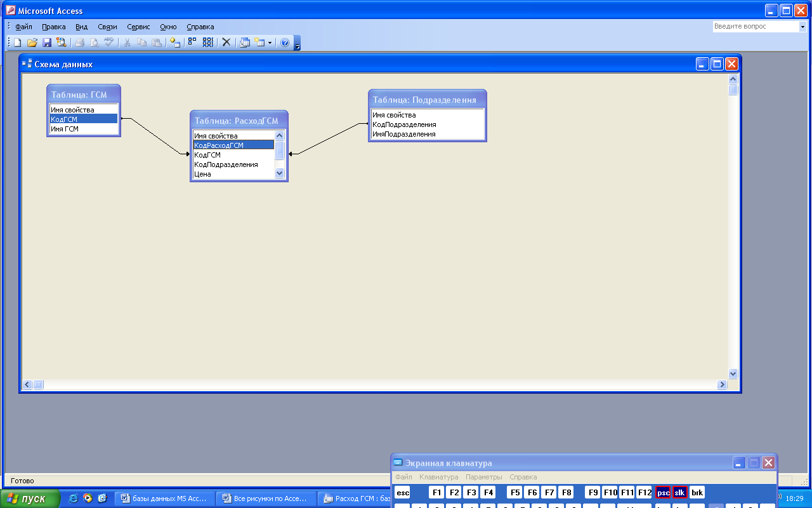Switch to Все рисунки по Acce... taskbar item
The height and width of the screenshot is (508, 812).
(266, 498)
